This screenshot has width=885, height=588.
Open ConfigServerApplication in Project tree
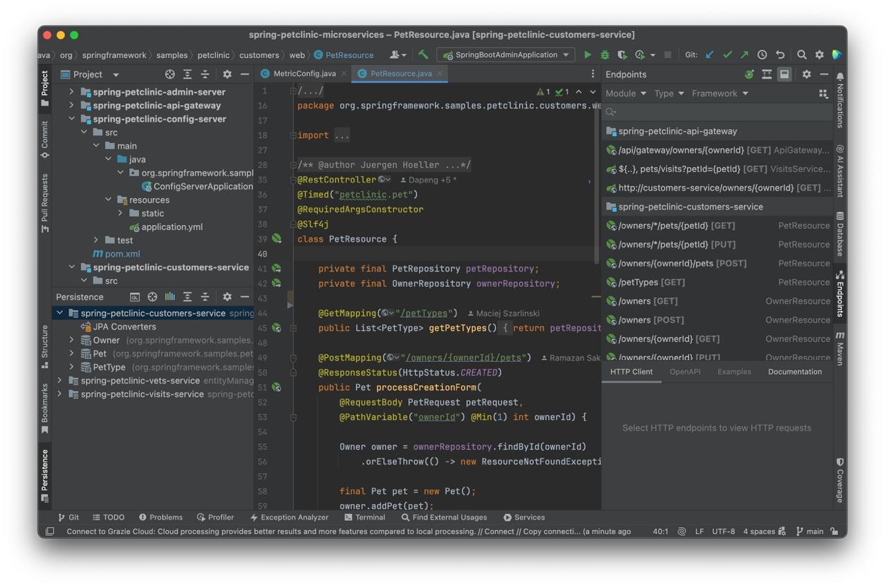pos(197,187)
